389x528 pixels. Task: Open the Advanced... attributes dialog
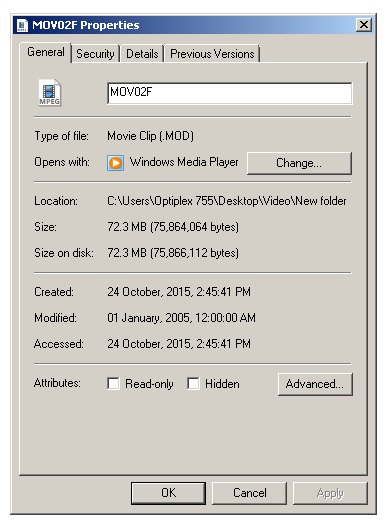(315, 384)
